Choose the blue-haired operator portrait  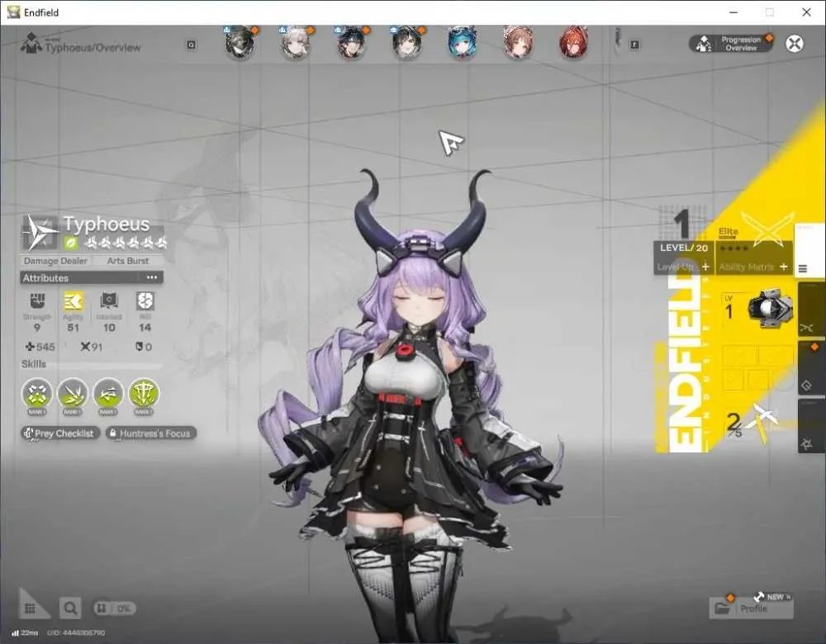pos(462,43)
